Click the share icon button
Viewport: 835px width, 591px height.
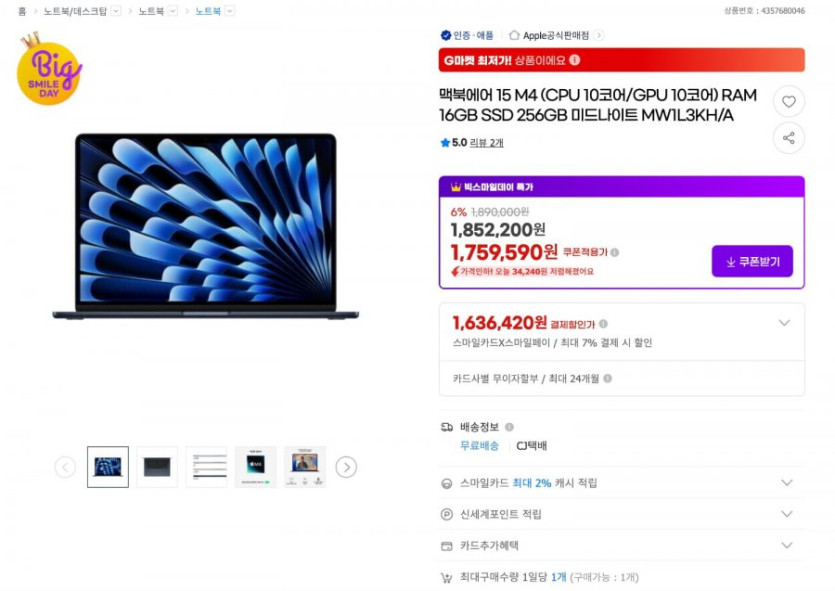tap(789, 138)
